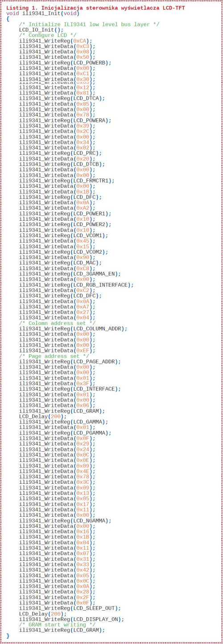The image size is (223, 644).
Task: Click the LCD_DISPLAY_ON register line
Action: [x=71, y=619]
